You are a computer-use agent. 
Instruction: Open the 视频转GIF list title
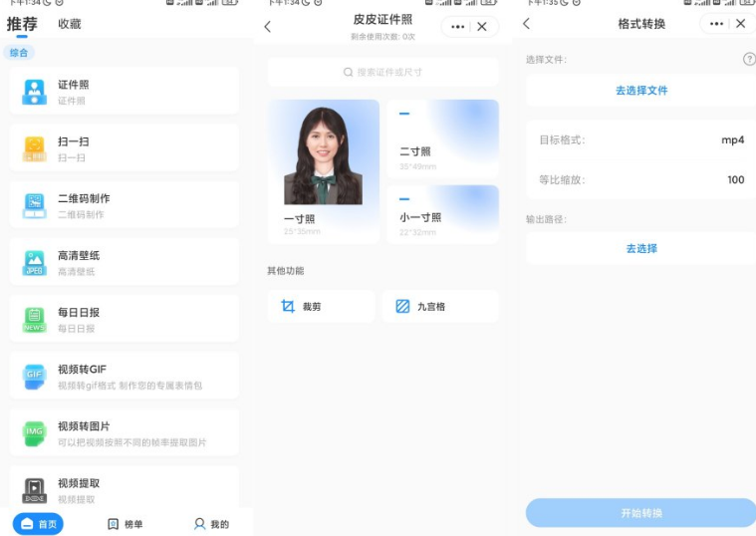click(82, 369)
